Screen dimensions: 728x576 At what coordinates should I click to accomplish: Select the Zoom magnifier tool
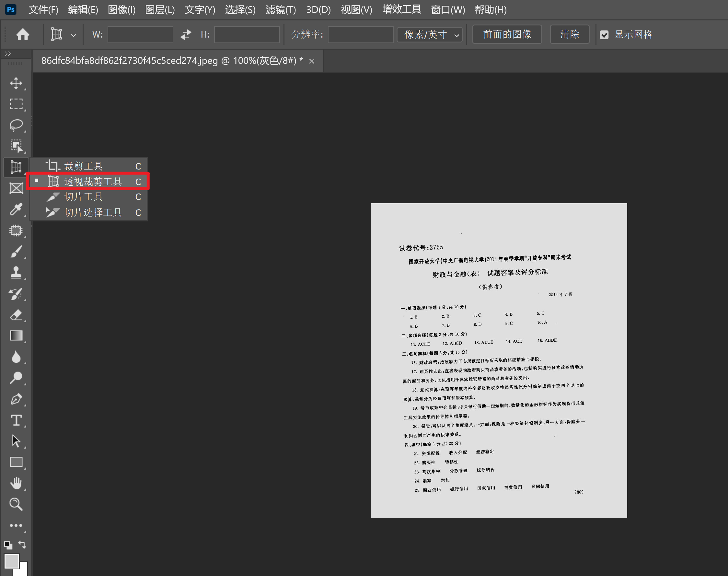16,504
